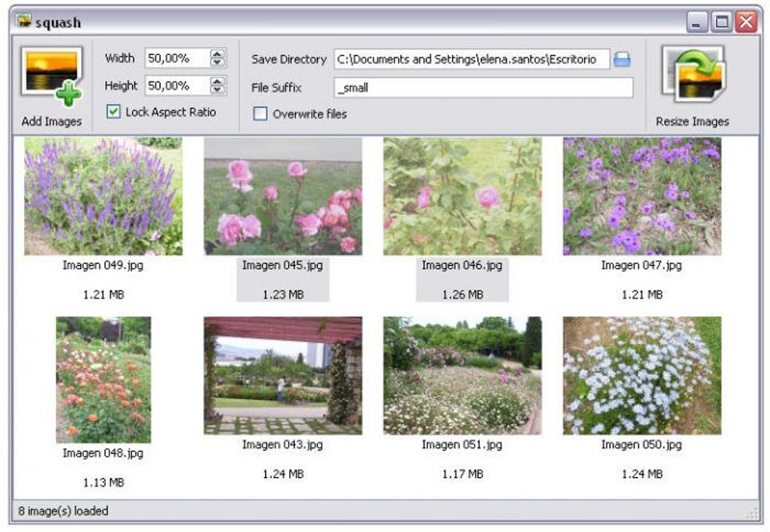Click the window resize grip corner
Viewport: 770px width, 532px height.
752,513
